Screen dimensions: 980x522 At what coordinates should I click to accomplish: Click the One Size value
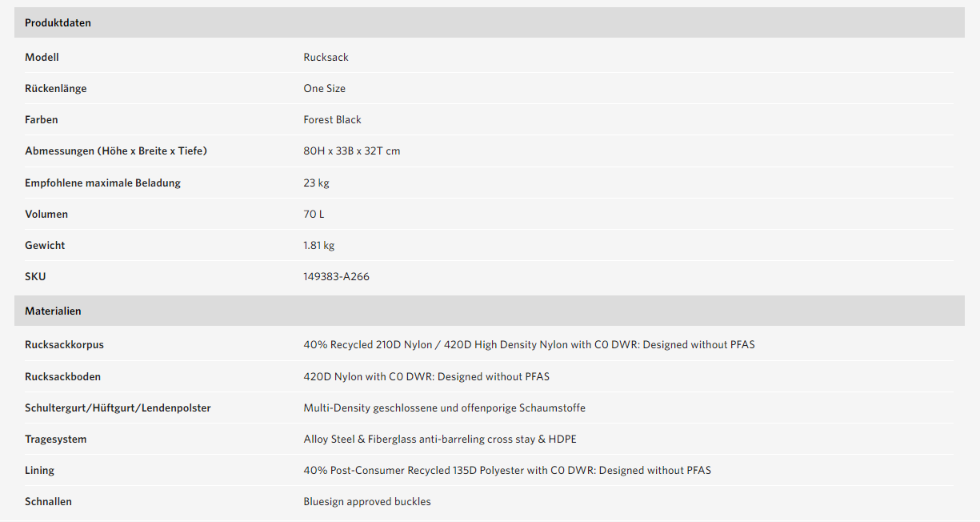[324, 88]
